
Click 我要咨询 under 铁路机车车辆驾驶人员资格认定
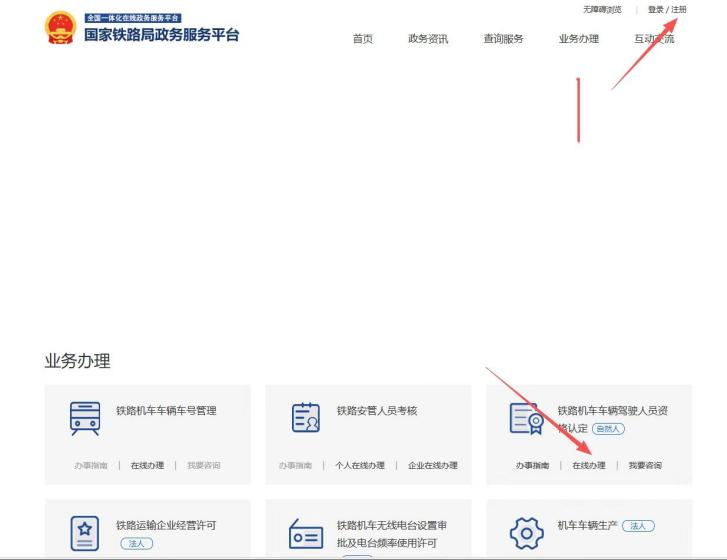[x=645, y=465]
